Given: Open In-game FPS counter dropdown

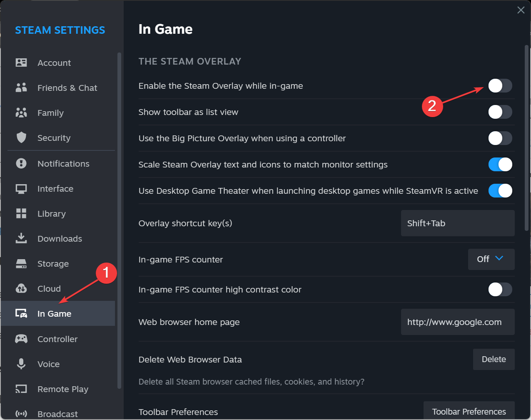Looking at the screenshot, I should tap(491, 259).
